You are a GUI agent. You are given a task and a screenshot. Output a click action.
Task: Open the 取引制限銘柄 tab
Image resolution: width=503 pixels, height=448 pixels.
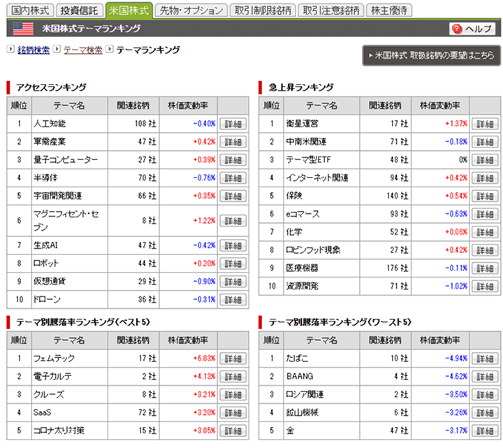263,10
